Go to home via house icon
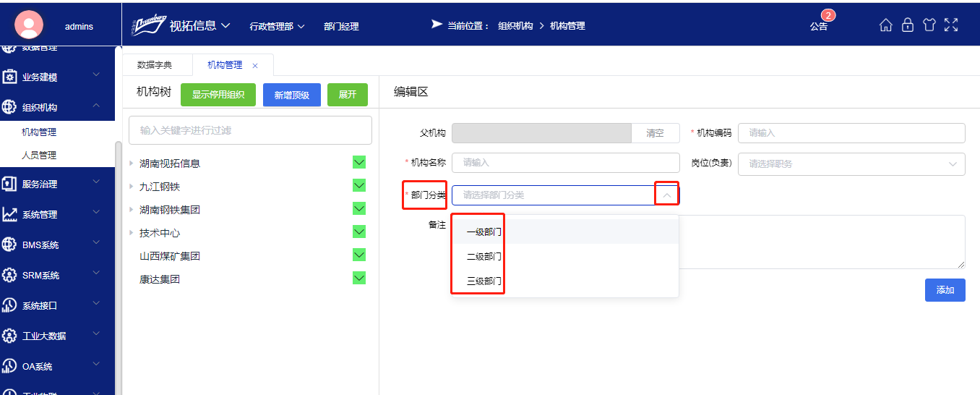Image resolution: width=980 pixels, height=395 pixels. pos(885,25)
